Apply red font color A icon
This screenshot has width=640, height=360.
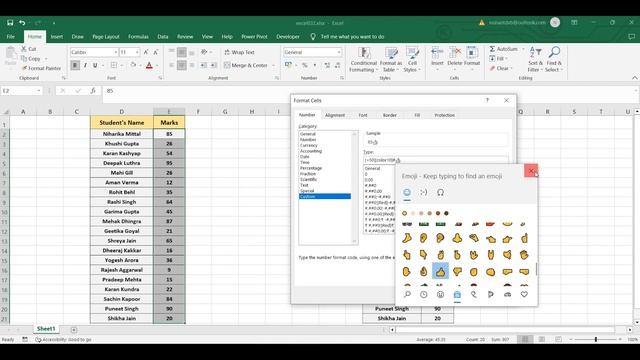point(149,65)
